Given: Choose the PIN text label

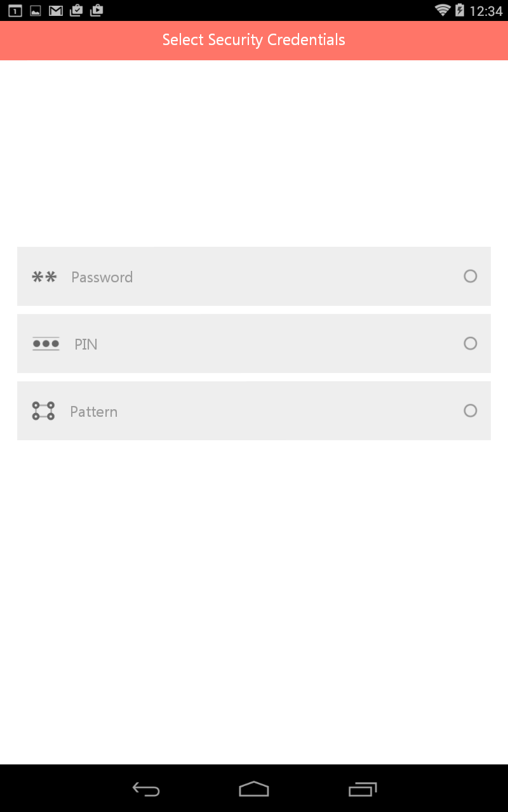Looking at the screenshot, I should click(86, 344).
